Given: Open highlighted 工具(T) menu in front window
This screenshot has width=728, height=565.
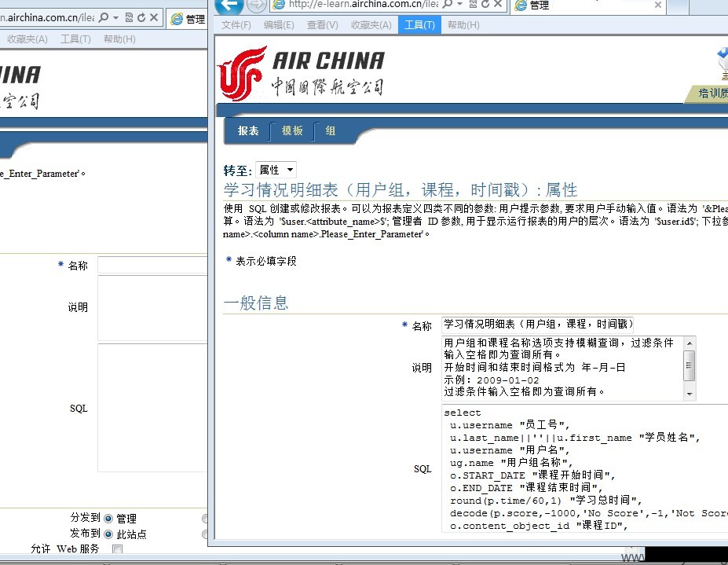Looking at the screenshot, I should tap(419, 25).
